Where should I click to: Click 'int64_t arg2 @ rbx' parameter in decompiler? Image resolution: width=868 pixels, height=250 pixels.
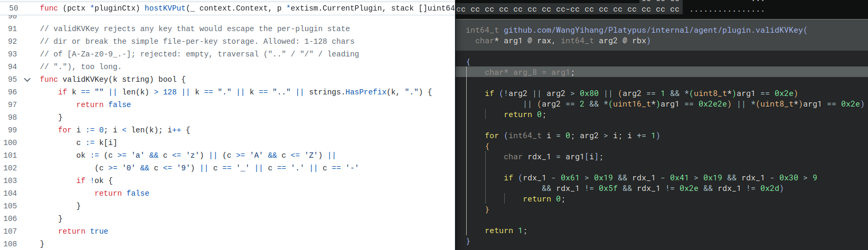(x=603, y=41)
